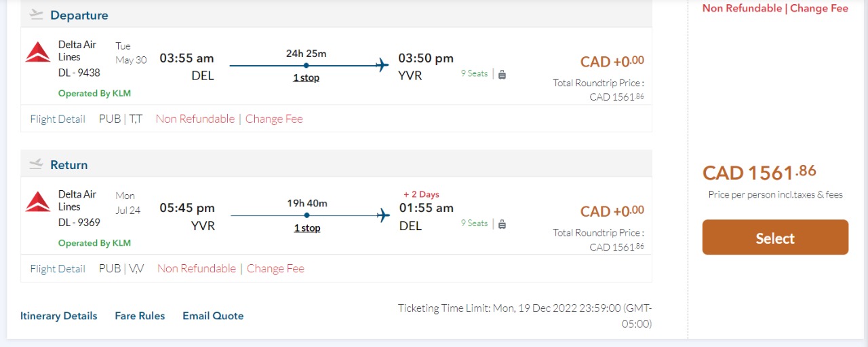The height and width of the screenshot is (347, 868).
Task: Open the Itinerary Details link
Action: pyautogui.click(x=59, y=316)
